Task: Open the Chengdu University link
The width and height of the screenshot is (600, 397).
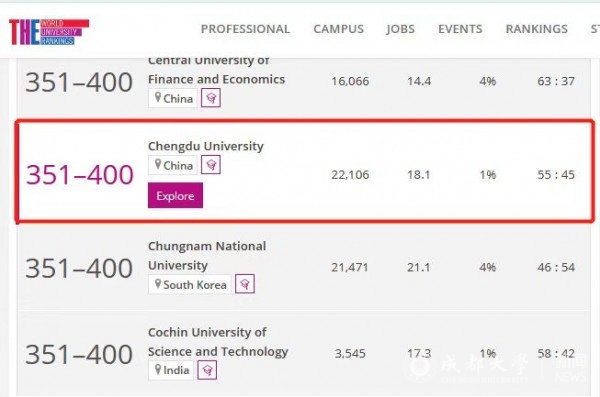Action: [206, 146]
